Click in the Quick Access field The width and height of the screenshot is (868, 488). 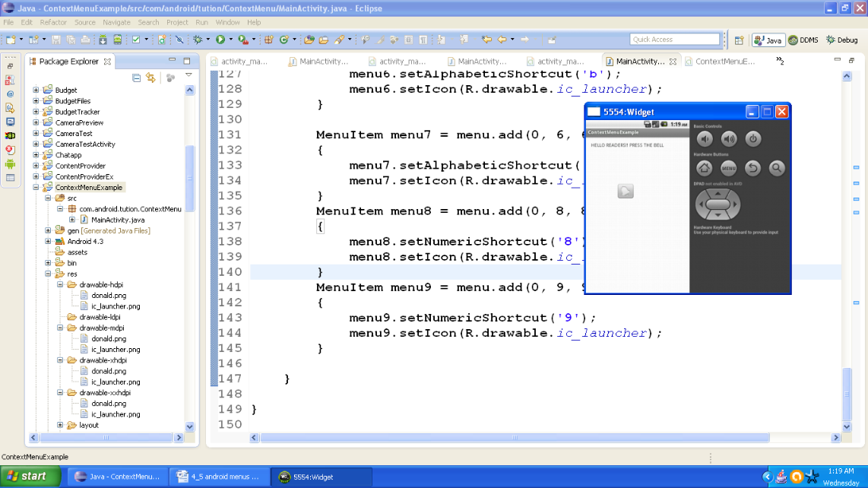pos(674,40)
